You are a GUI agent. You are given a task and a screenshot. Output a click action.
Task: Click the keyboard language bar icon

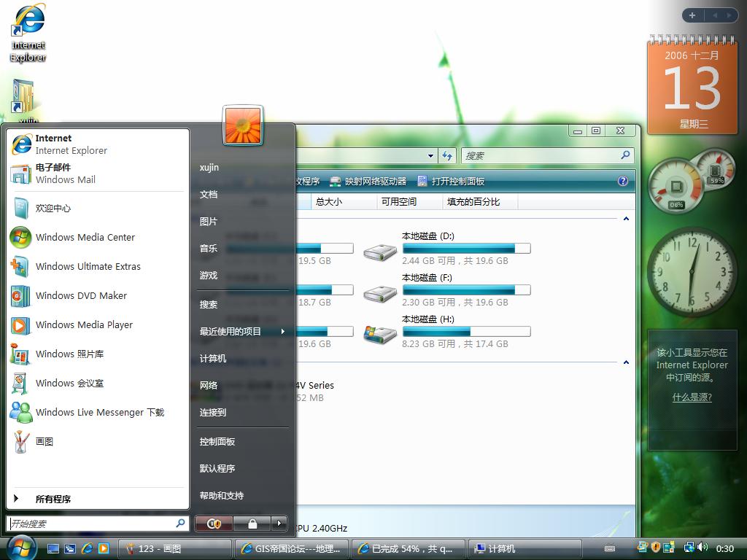(x=610, y=548)
